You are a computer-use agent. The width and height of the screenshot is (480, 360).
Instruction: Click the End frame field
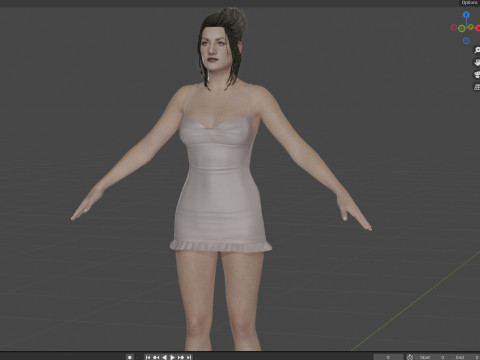click(466, 357)
